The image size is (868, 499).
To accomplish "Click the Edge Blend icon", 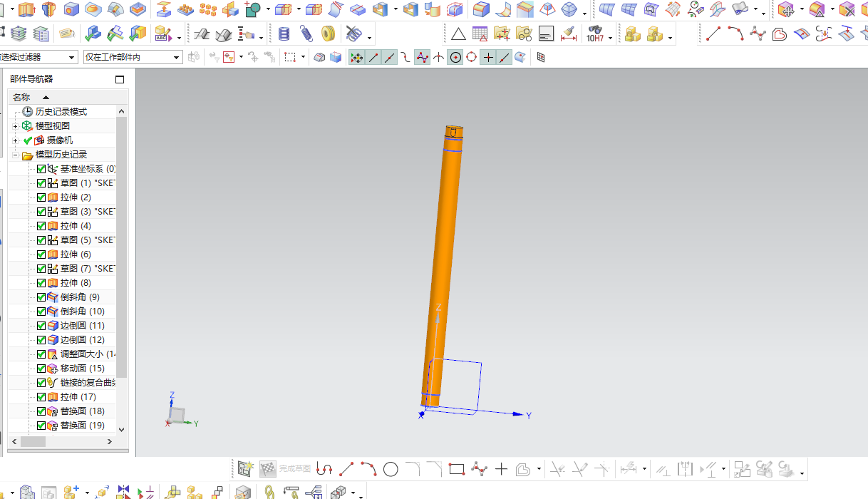I will [x=482, y=9].
